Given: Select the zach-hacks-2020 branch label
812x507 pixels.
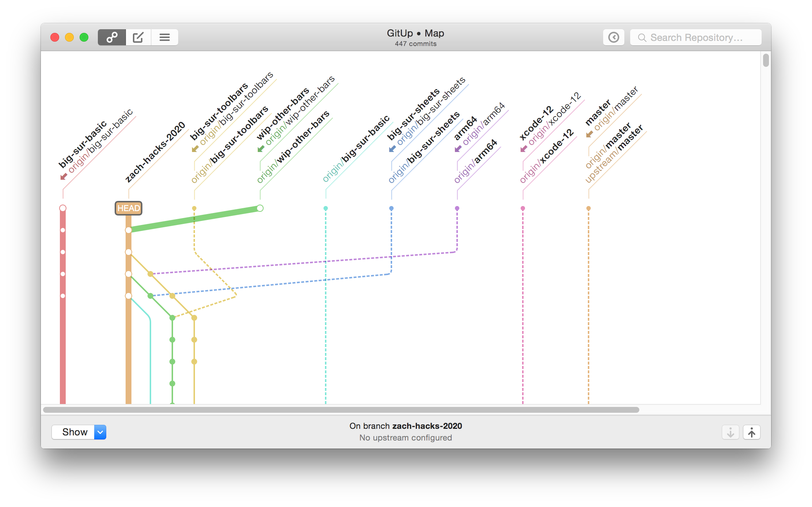Looking at the screenshot, I should (x=156, y=152).
